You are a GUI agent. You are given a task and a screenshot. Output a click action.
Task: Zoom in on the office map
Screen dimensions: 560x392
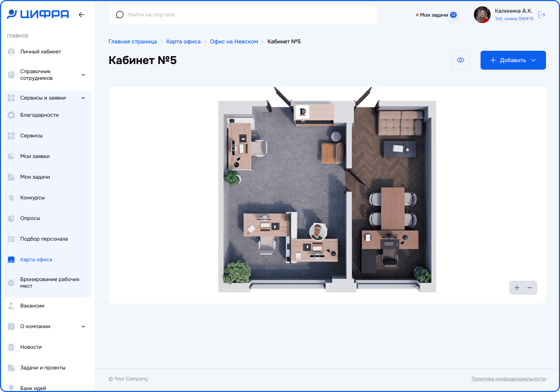coord(517,288)
